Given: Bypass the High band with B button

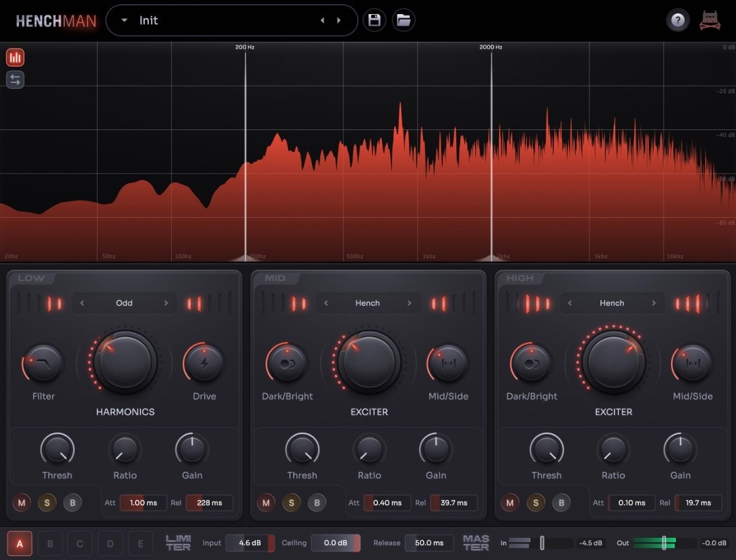Looking at the screenshot, I should pyautogui.click(x=561, y=503).
